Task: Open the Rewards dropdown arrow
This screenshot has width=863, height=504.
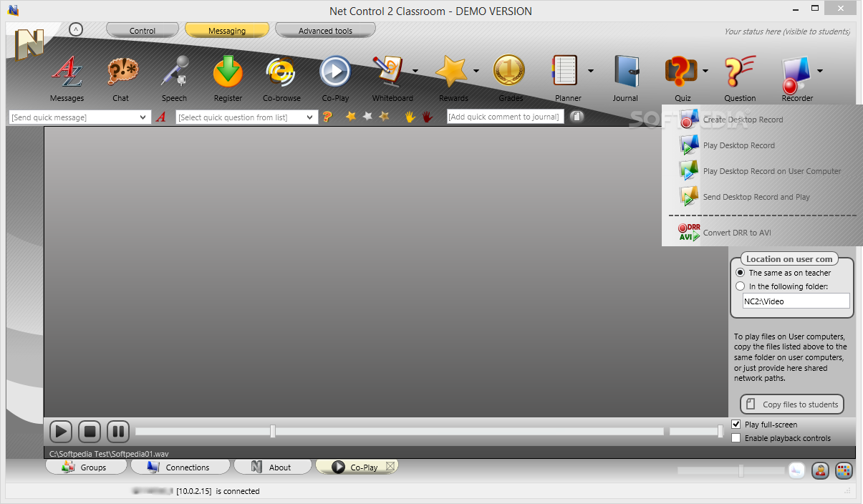Action: click(x=476, y=71)
